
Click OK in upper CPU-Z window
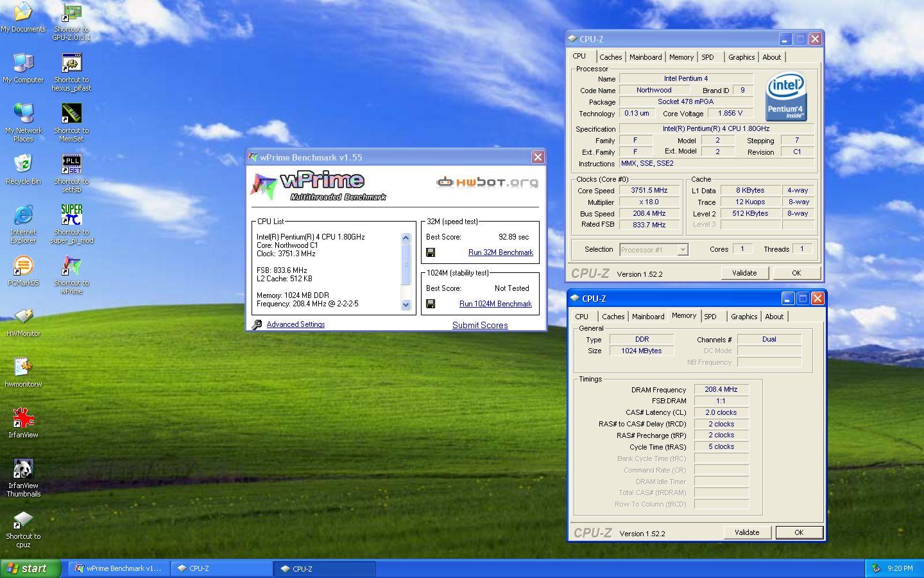coord(796,273)
